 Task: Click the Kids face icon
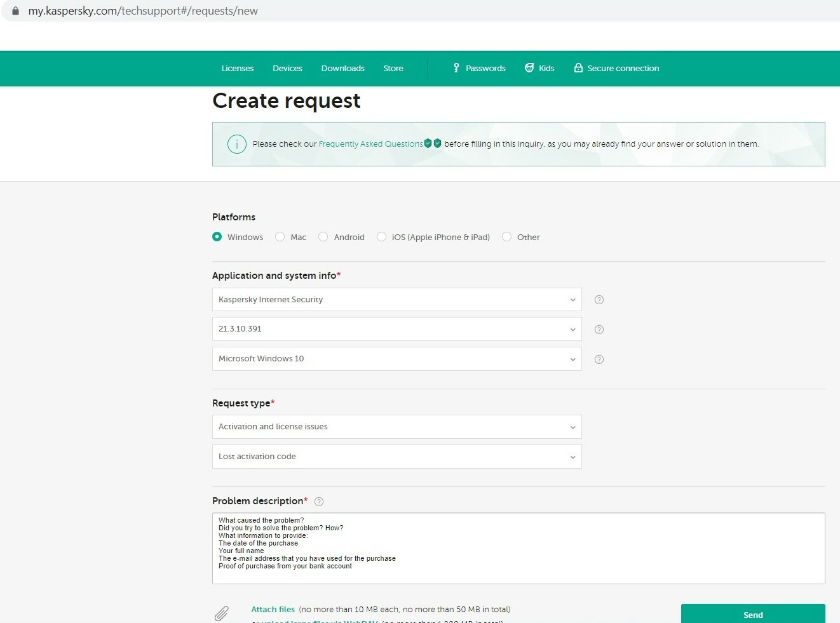coord(529,68)
